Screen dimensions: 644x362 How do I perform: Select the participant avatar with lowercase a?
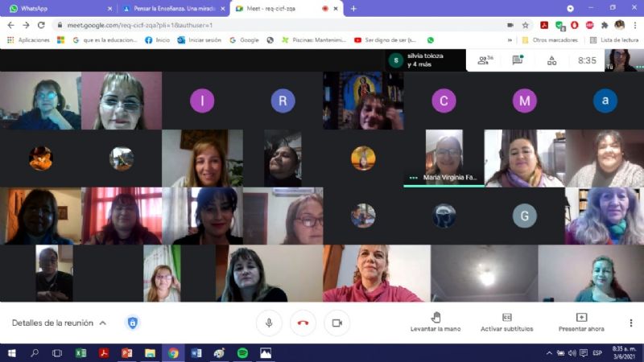tap(605, 101)
